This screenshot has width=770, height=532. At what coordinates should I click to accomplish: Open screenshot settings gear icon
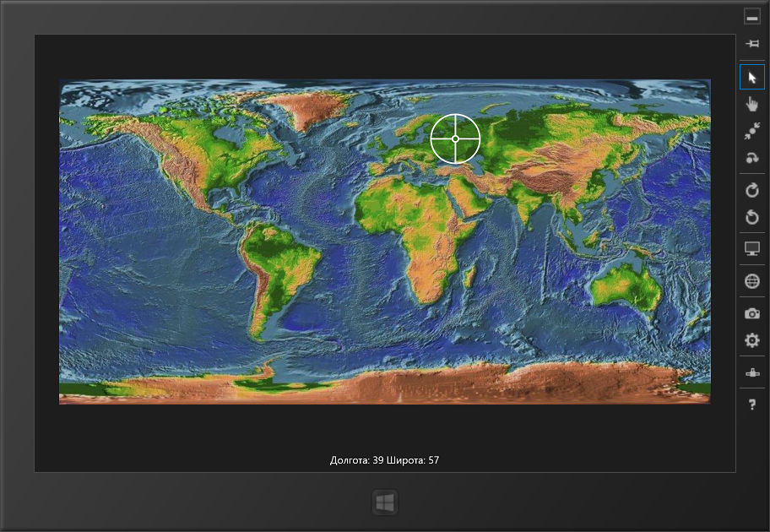click(x=751, y=340)
